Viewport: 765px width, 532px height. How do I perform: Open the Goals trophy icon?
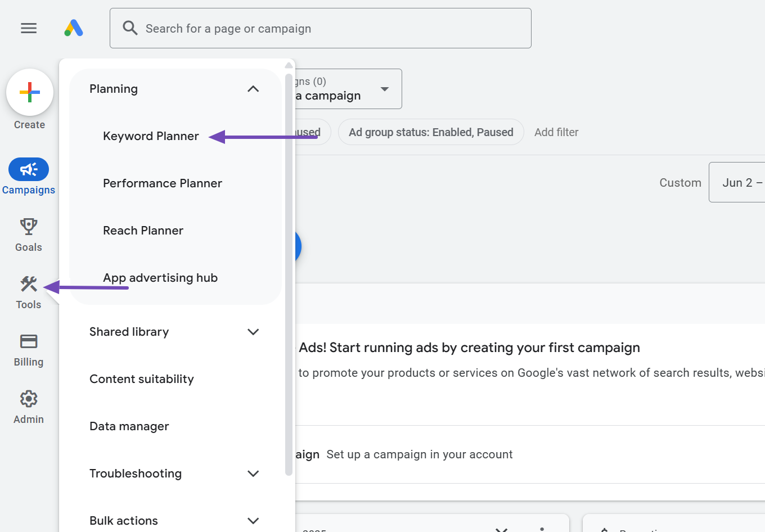point(29,227)
